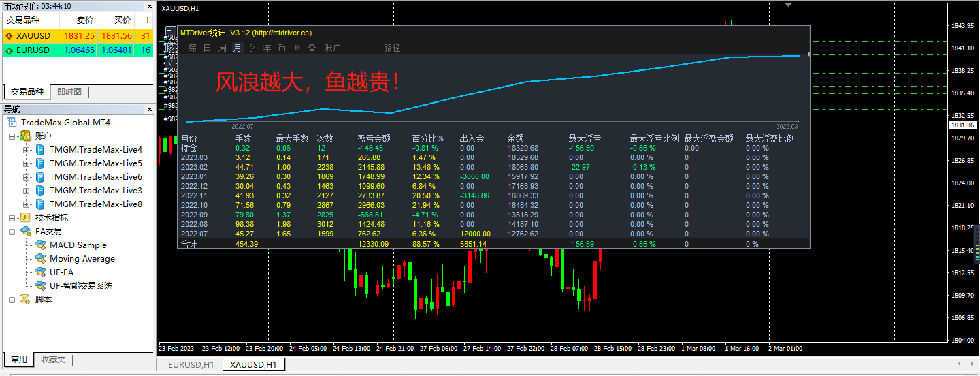Select the 月 monthly statistics tab
The width and height of the screenshot is (980, 376).
tap(237, 48)
